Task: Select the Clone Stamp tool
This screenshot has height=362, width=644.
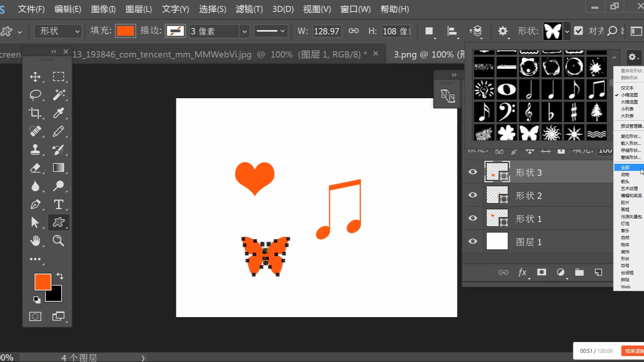Action: point(35,150)
